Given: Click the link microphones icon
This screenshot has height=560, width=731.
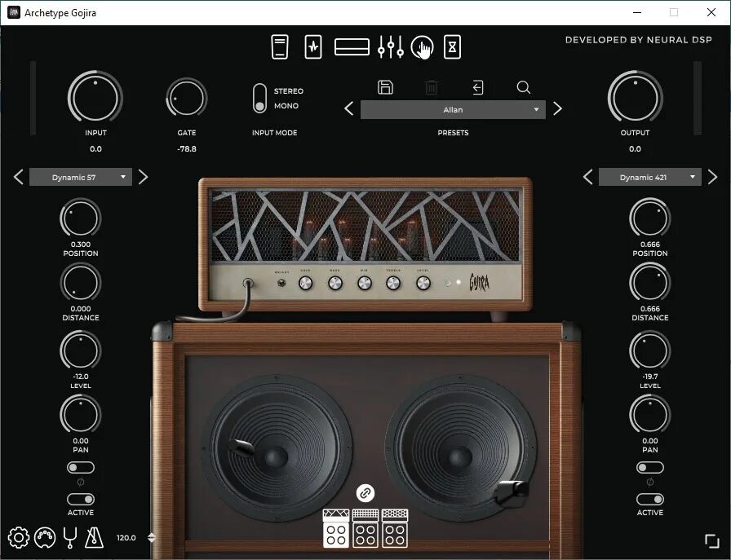Looking at the screenshot, I should (365, 493).
